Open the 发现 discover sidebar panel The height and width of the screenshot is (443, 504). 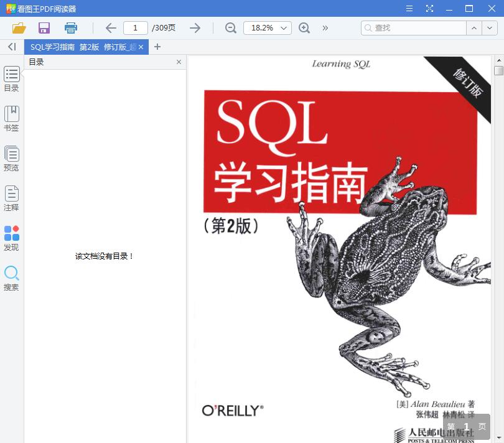click(x=12, y=238)
